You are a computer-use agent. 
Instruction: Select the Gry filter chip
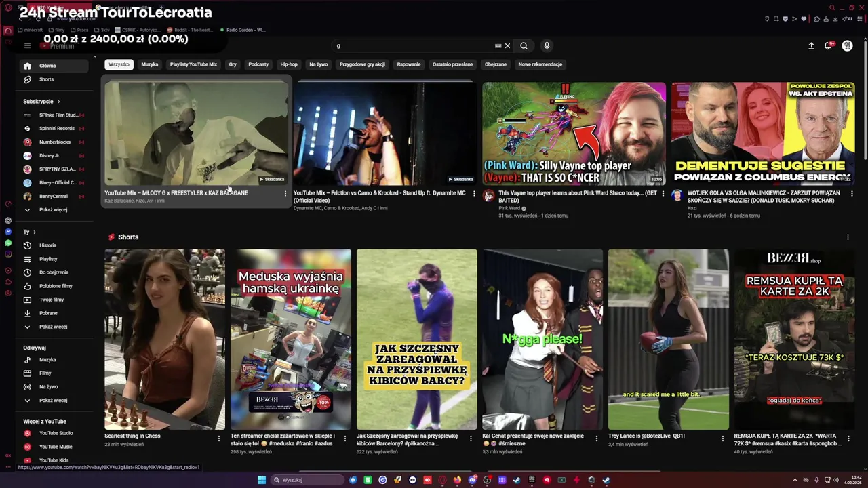click(x=233, y=64)
